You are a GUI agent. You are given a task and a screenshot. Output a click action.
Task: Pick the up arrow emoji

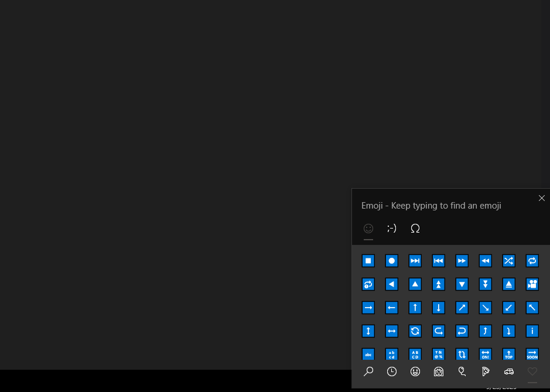[x=415, y=308]
